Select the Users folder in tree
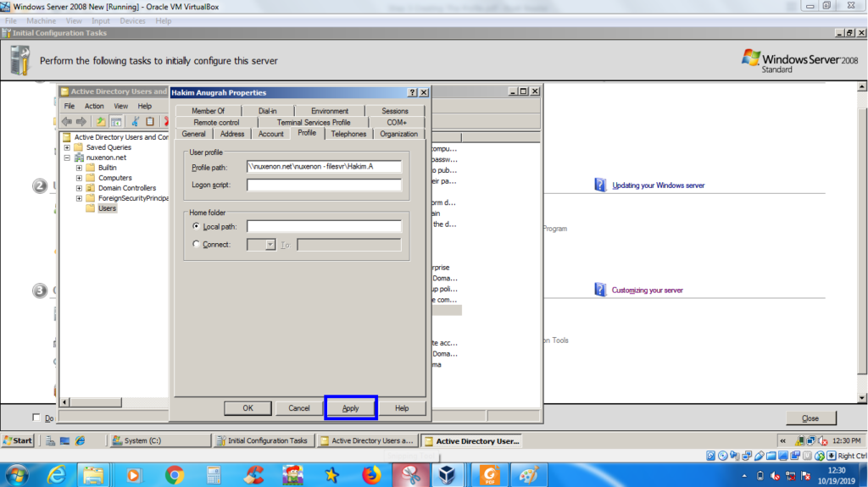 [107, 208]
